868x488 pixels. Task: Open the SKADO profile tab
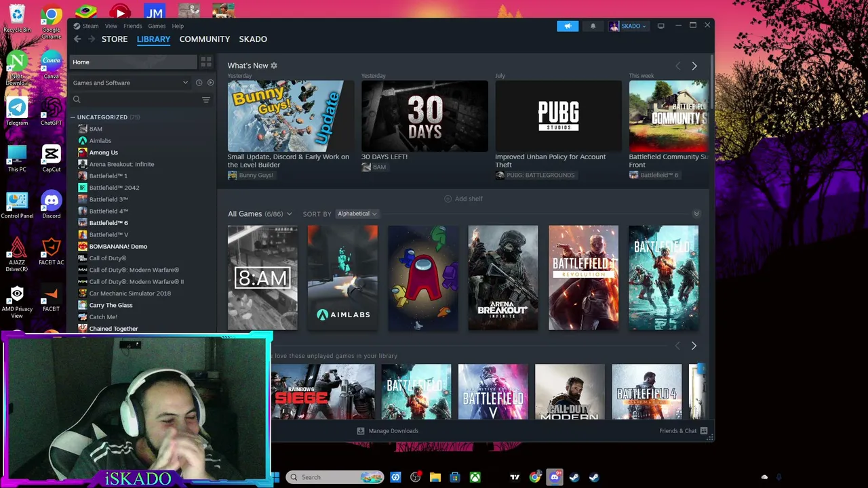pyautogui.click(x=253, y=39)
